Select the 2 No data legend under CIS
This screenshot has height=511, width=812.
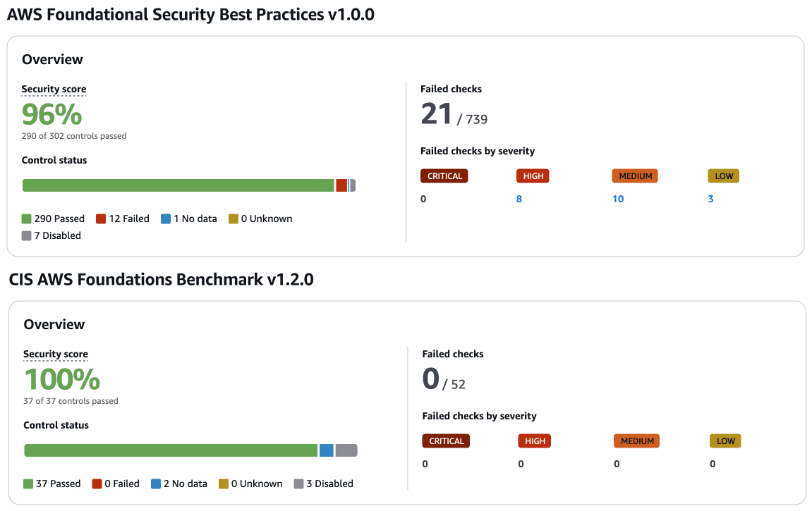click(x=178, y=484)
